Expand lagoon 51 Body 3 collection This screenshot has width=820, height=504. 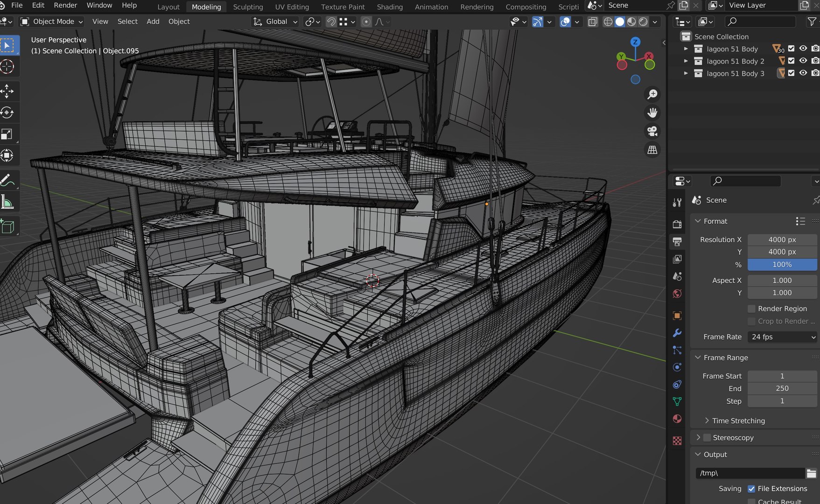[x=686, y=73]
